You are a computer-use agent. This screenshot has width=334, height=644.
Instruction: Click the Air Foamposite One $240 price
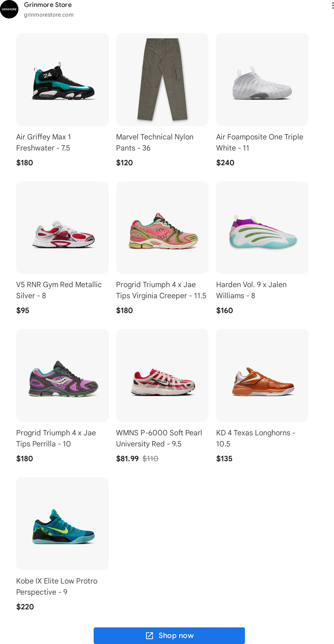[x=225, y=163]
